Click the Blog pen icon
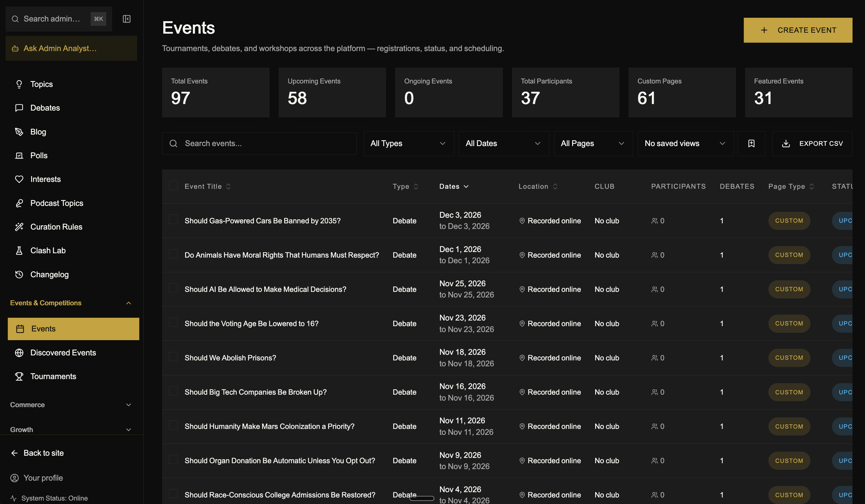Viewport: 865px width, 504px height. click(19, 132)
